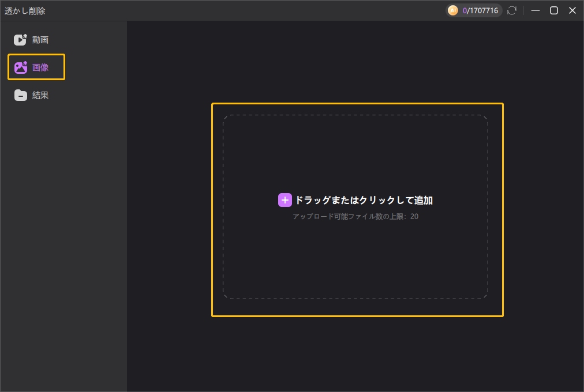Close the 透かし削除 window

[572, 10]
